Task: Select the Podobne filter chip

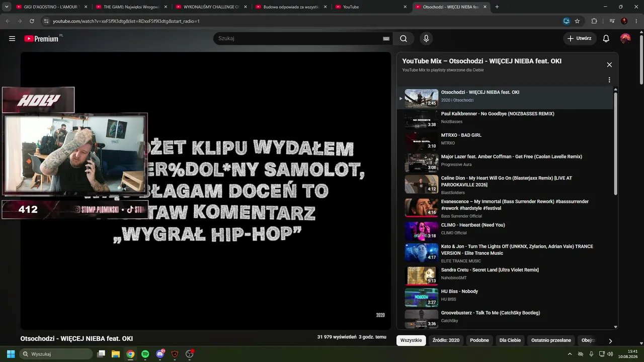Action: (x=479, y=340)
